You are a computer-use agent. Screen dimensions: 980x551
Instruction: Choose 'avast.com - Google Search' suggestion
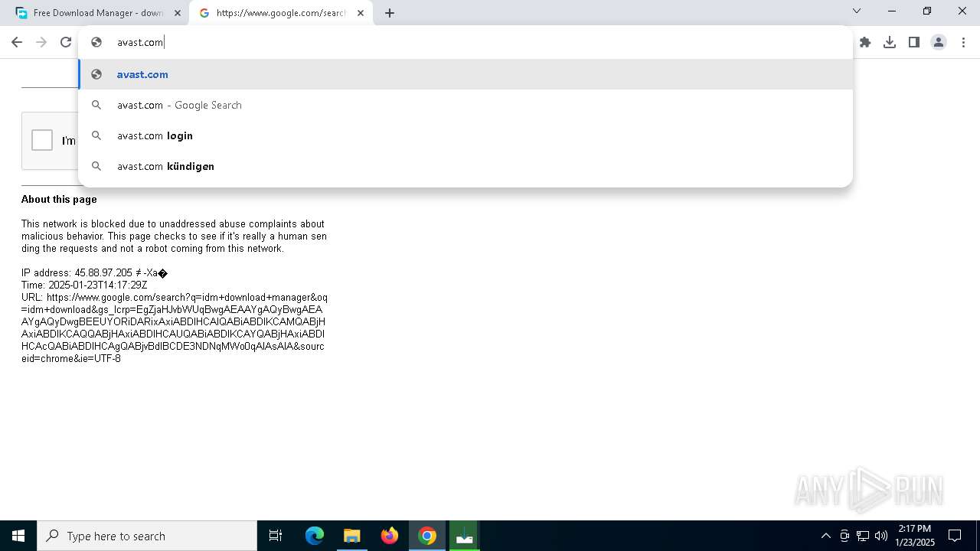(x=465, y=105)
